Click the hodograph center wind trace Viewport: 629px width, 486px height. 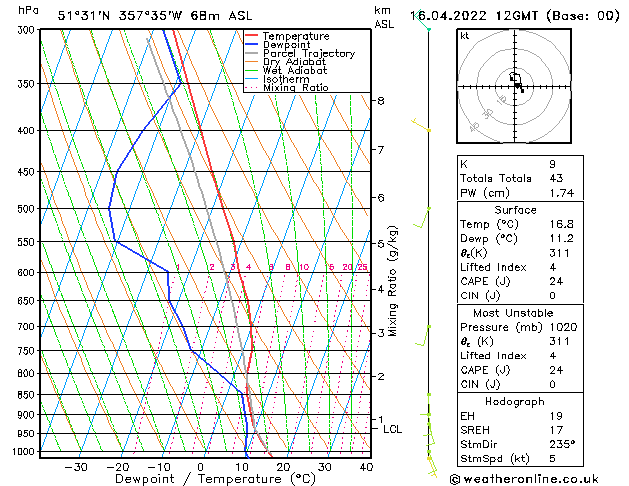coord(516,82)
